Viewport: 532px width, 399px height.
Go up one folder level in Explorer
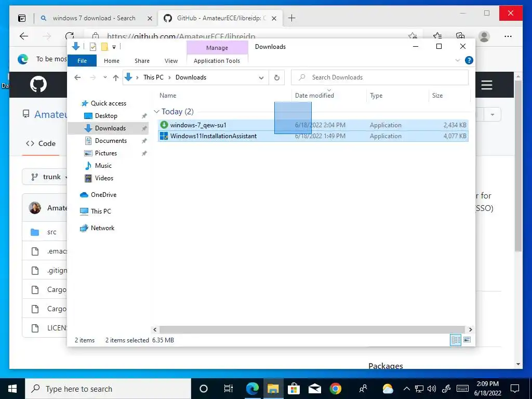tap(116, 78)
